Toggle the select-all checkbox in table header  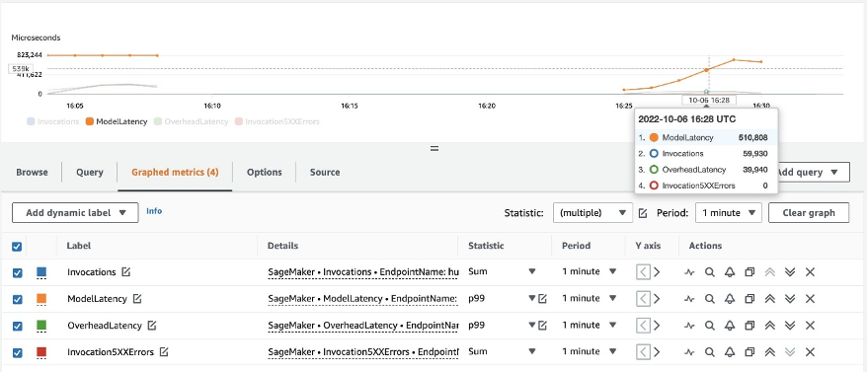click(17, 246)
